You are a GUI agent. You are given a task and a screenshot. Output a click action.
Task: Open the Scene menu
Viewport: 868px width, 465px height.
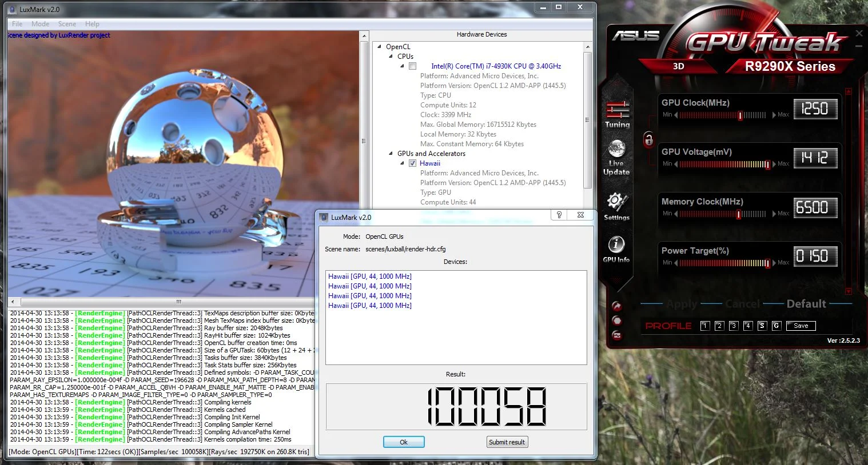tap(67, 24)
